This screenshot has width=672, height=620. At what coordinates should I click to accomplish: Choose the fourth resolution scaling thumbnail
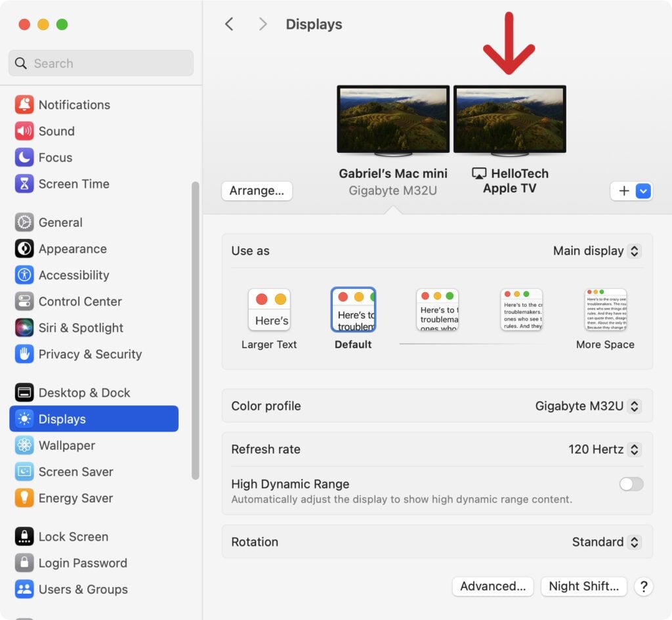[x=521, y=310]
